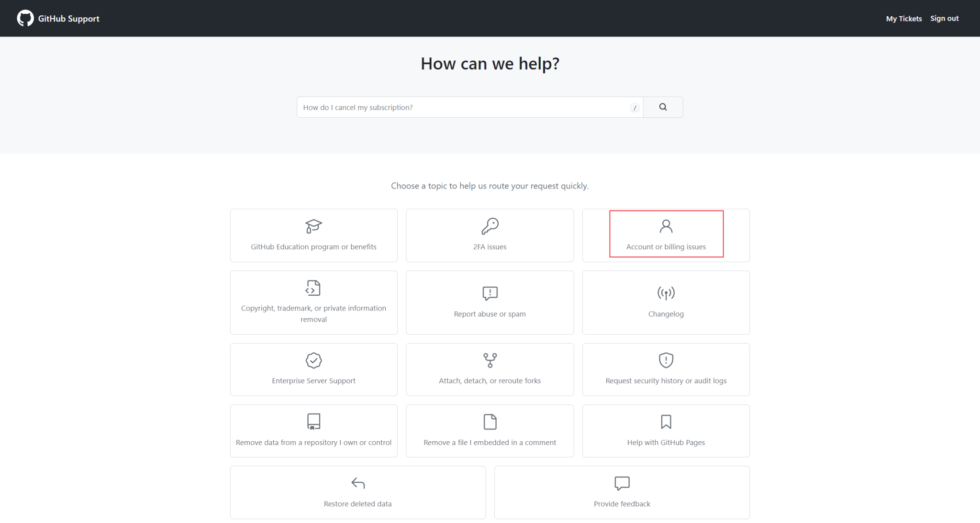Viewport: 980px width, 523px height.
Task: Select the person icon for Account issues
Action: pos(666,226)
